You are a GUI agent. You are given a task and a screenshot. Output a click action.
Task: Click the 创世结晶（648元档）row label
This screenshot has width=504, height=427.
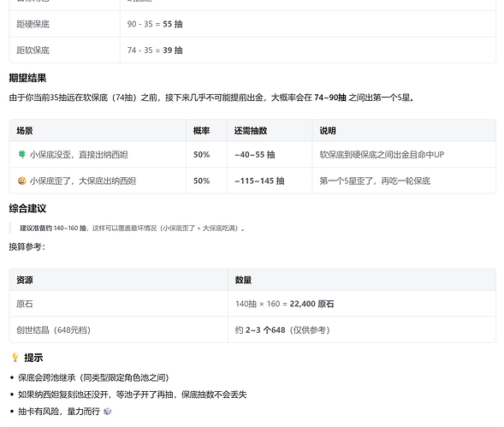tap(53, 330)
